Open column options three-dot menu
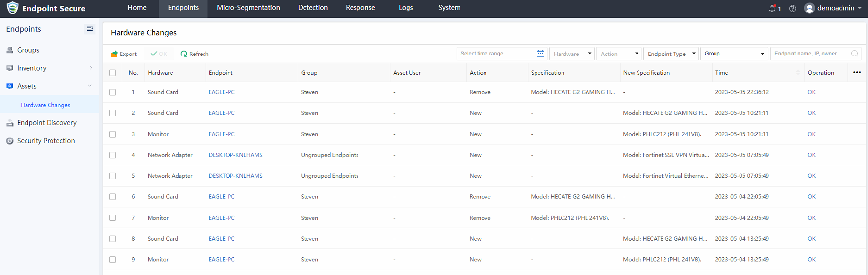 [x=857, y=73]
